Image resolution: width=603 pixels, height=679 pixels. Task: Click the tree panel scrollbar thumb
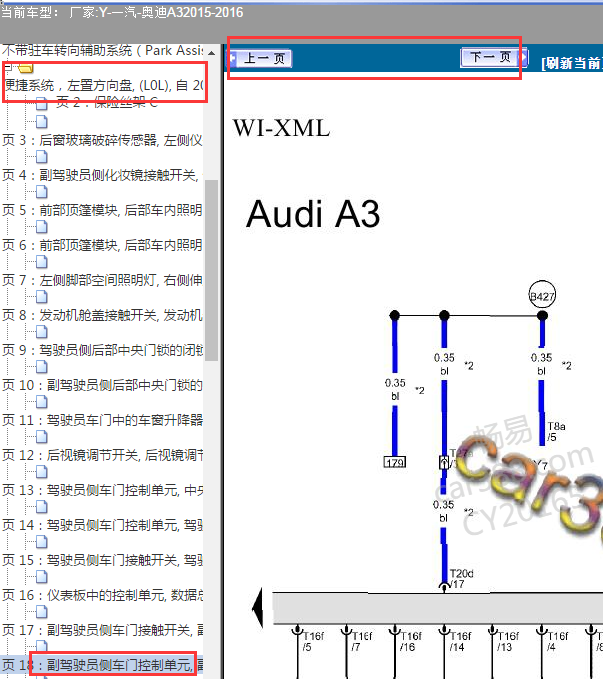click(211, 270)
